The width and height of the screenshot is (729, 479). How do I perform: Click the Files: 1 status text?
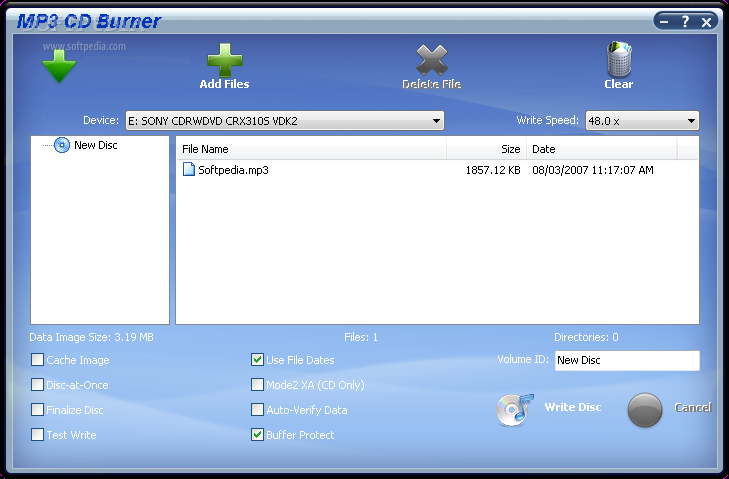(361, 337)
